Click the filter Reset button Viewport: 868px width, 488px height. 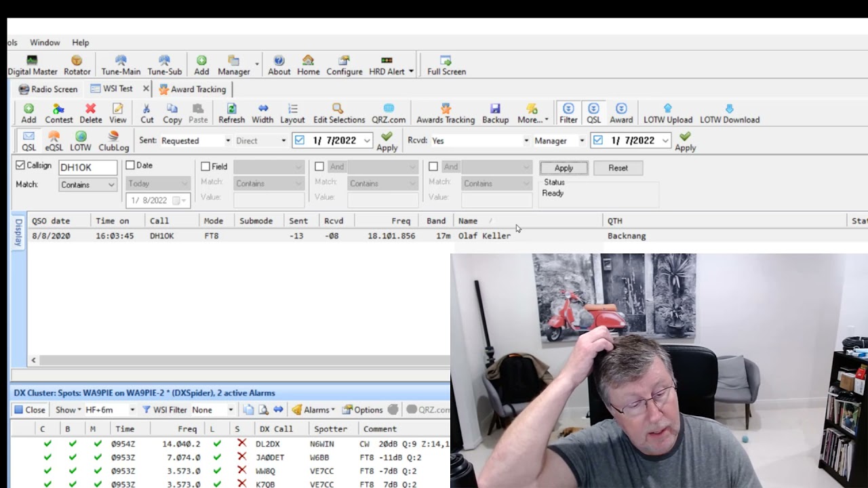pyautogui.click(x=618, y=168)
